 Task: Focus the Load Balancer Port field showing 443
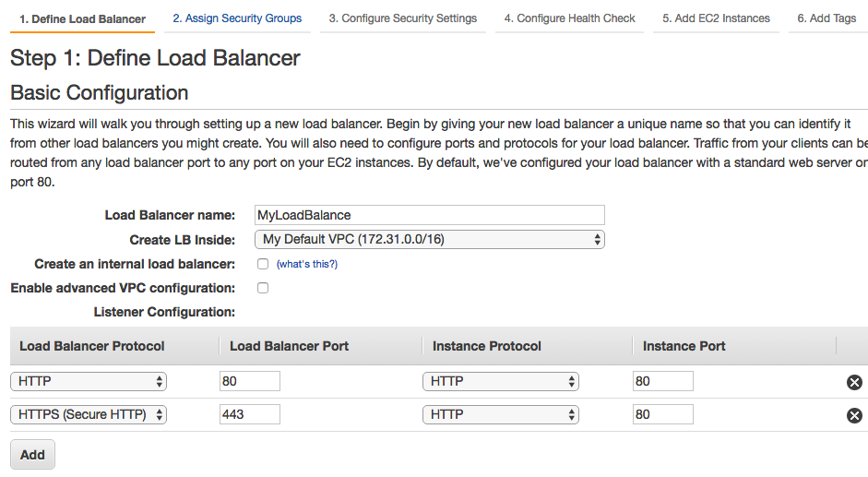[x=249, y=414]
